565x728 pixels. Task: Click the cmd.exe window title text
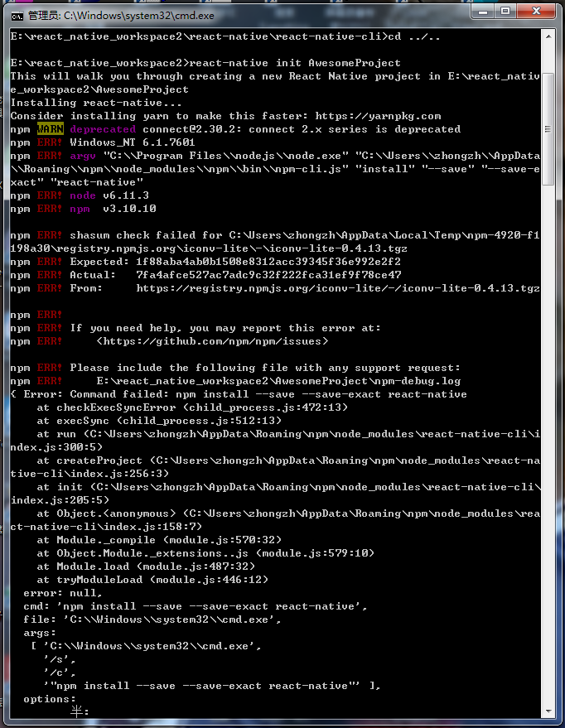(121, 16)
